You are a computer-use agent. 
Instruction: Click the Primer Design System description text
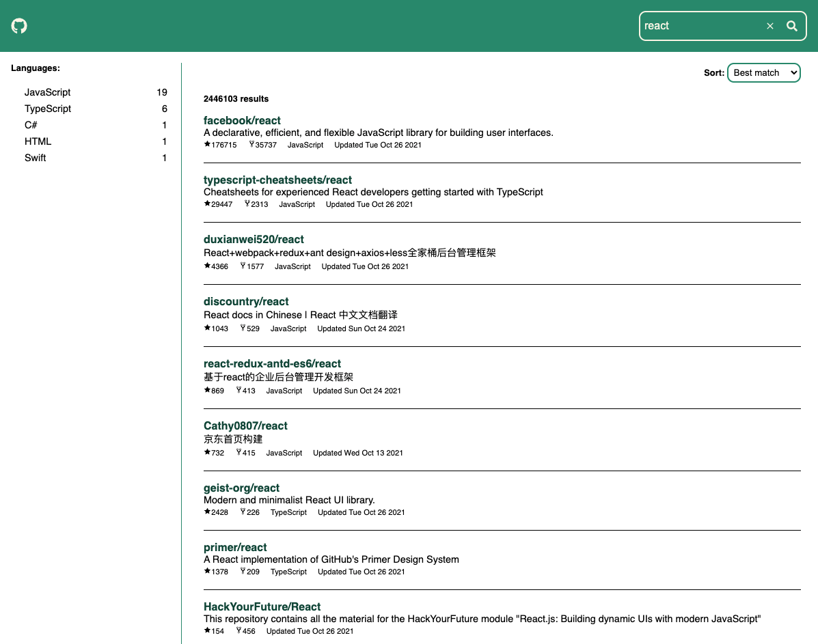pyautogui.click(x=331, y=559)
